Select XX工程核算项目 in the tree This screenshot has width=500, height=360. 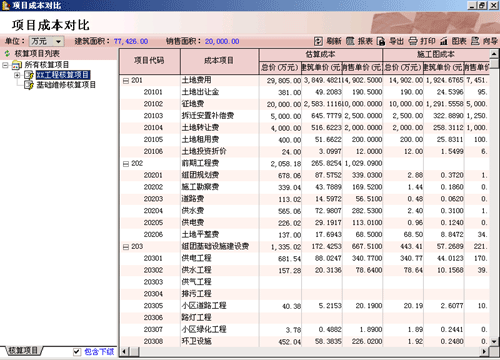63,75
